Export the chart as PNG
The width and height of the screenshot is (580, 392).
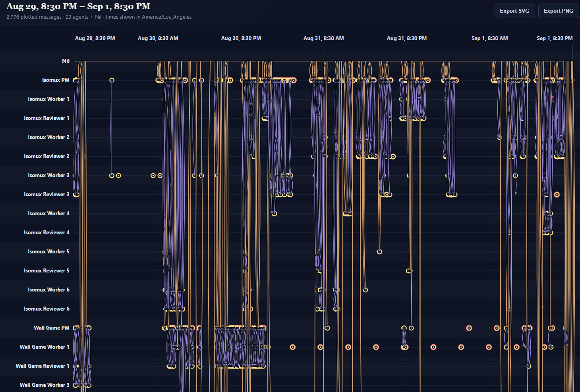[558, 11]
